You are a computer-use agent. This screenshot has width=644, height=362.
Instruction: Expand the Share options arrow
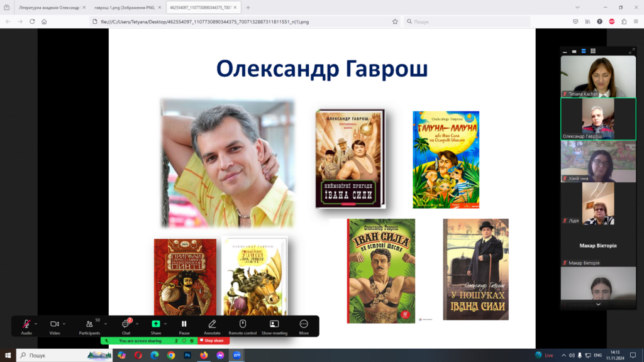point(165,324)
